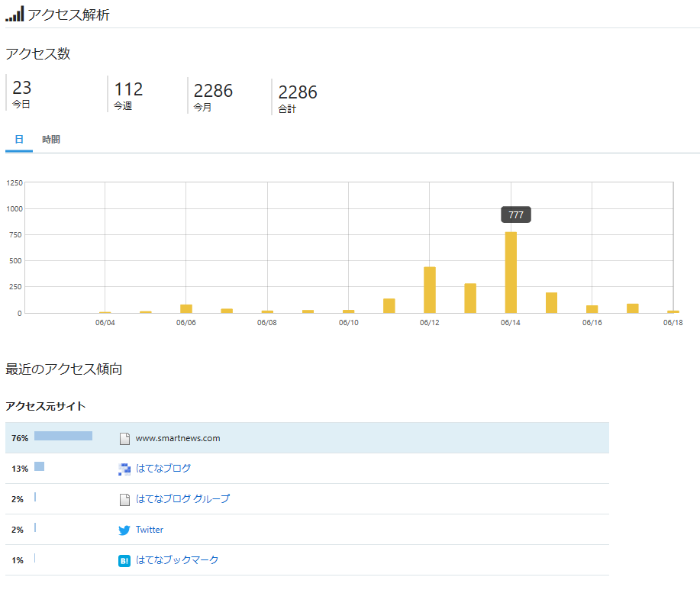Click the page icon next to www.smartnews.com

pos(124,439)
